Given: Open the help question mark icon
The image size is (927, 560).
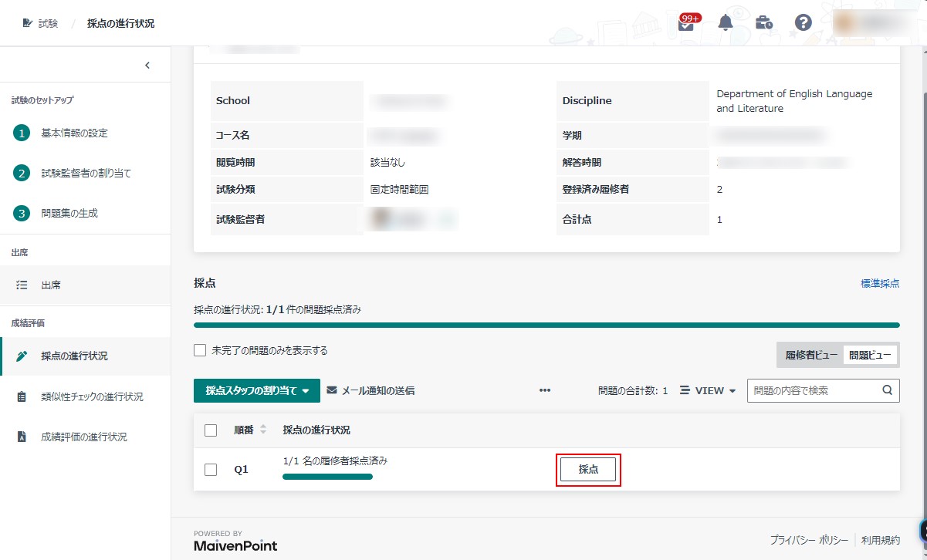Looking at the screenshot, I should click(x=803, y=23).
